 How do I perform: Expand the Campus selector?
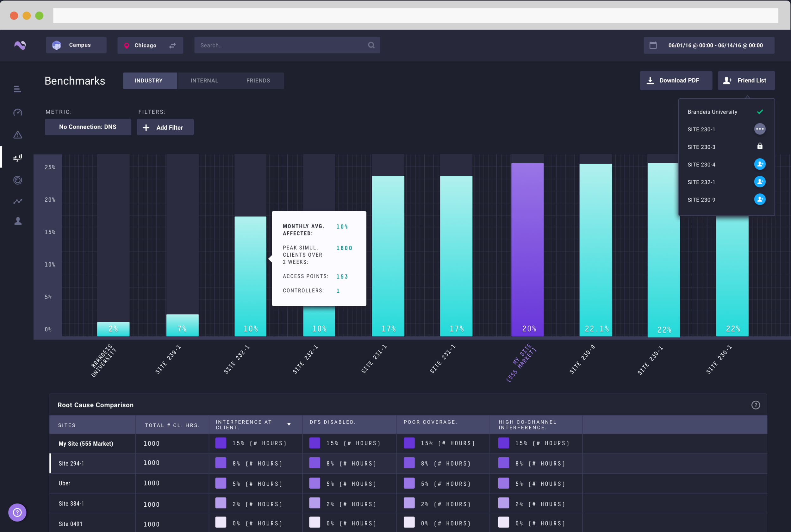point(76,45)
